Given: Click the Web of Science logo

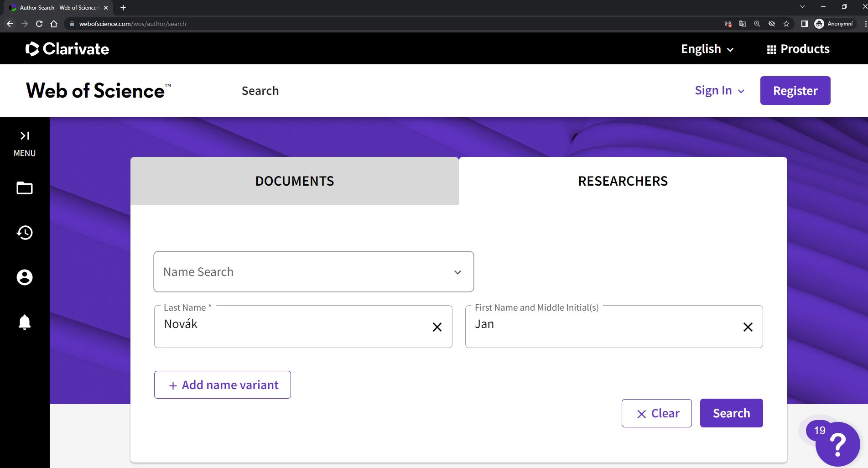Looking at the screenshot, I should [x=99, y=90].
